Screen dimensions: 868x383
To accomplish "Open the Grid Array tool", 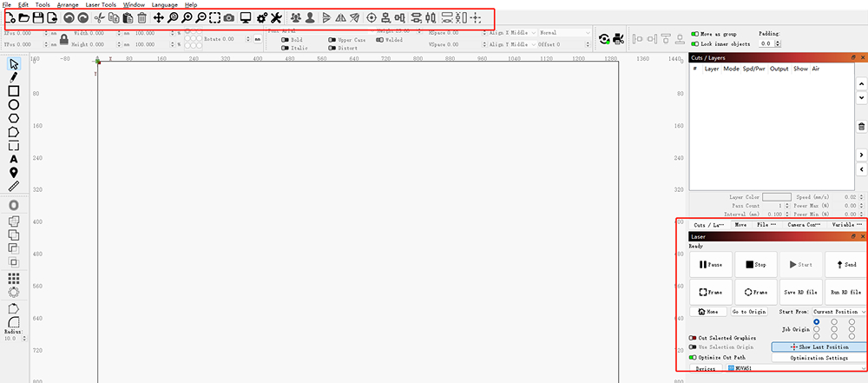I will (14, 278).
